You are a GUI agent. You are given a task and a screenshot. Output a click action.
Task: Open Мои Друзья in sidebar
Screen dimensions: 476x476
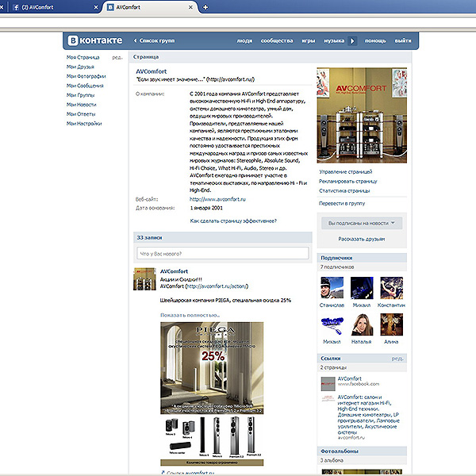(80, 67)
